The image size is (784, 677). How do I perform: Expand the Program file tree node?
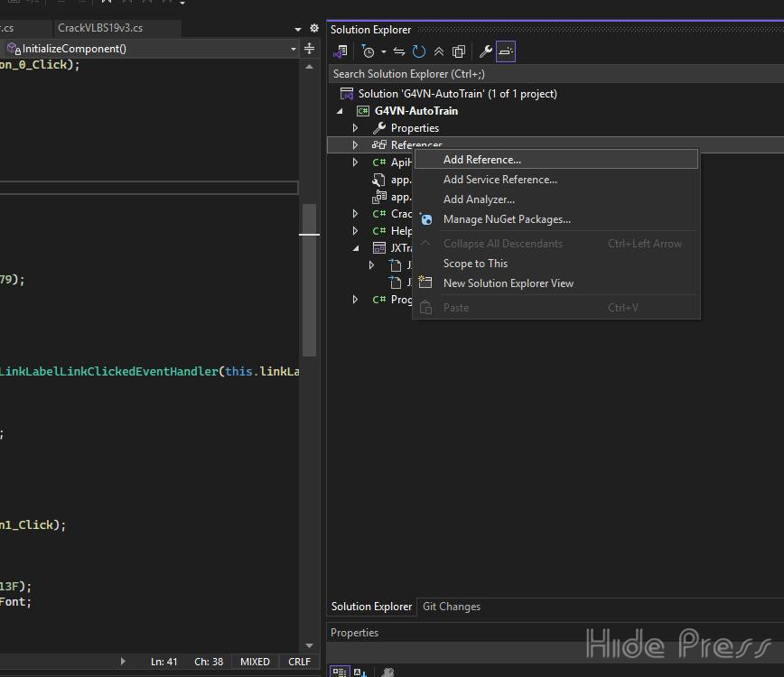tap(355, 300)
